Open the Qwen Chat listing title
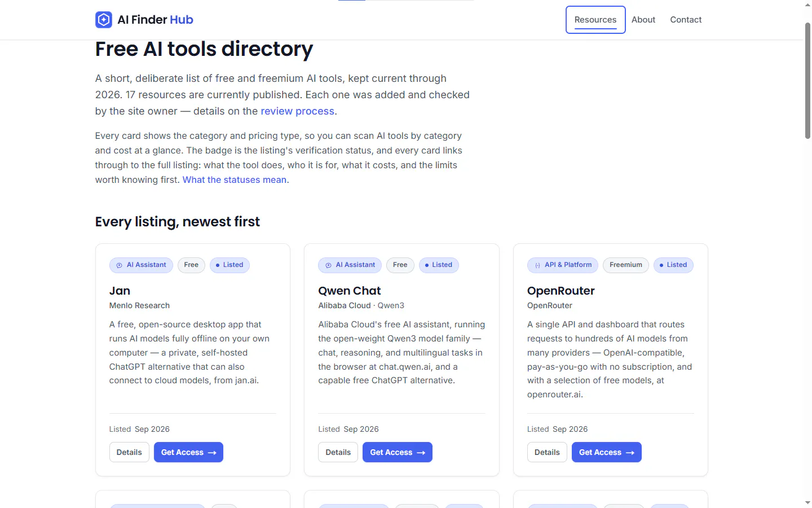The height and width of the screenshot is (508, 812). (x=350, y=291)
